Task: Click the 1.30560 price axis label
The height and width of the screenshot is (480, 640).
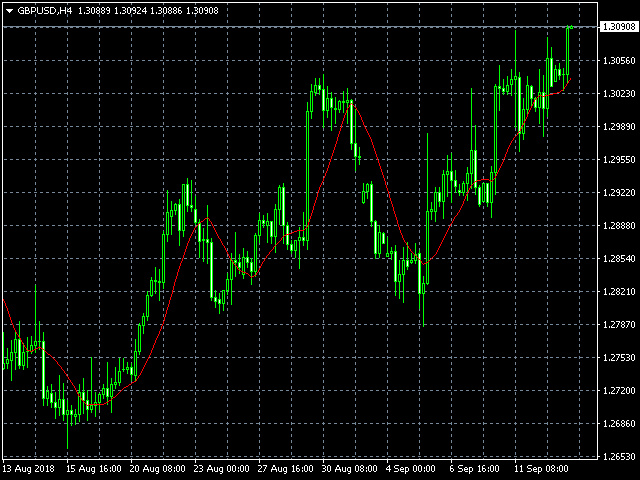Action: point(619,61)
